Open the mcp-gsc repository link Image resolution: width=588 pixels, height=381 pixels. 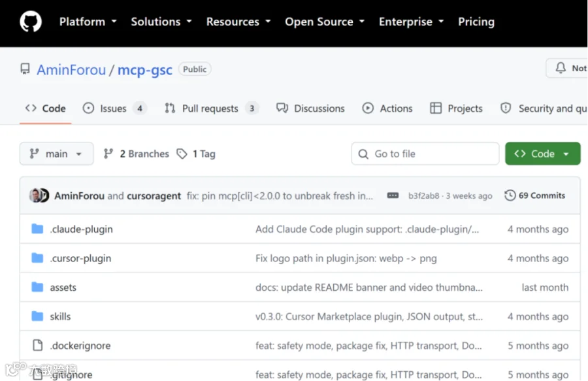click(x=145, y=70)
